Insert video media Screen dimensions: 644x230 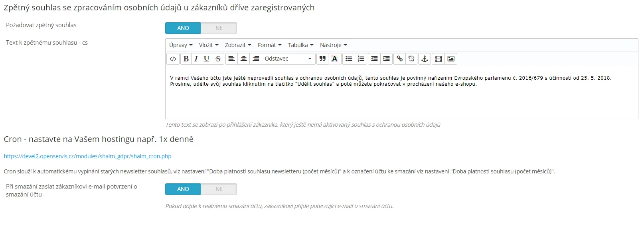(438, 59)
